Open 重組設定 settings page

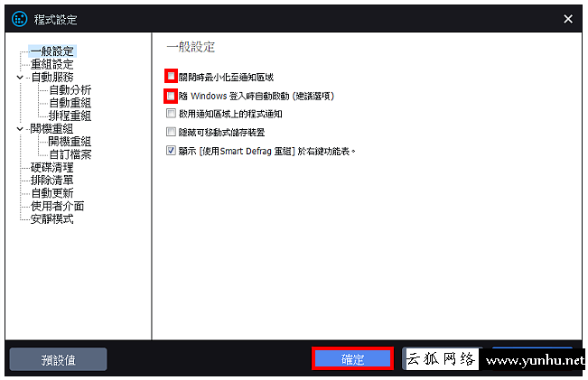(52, 64)
